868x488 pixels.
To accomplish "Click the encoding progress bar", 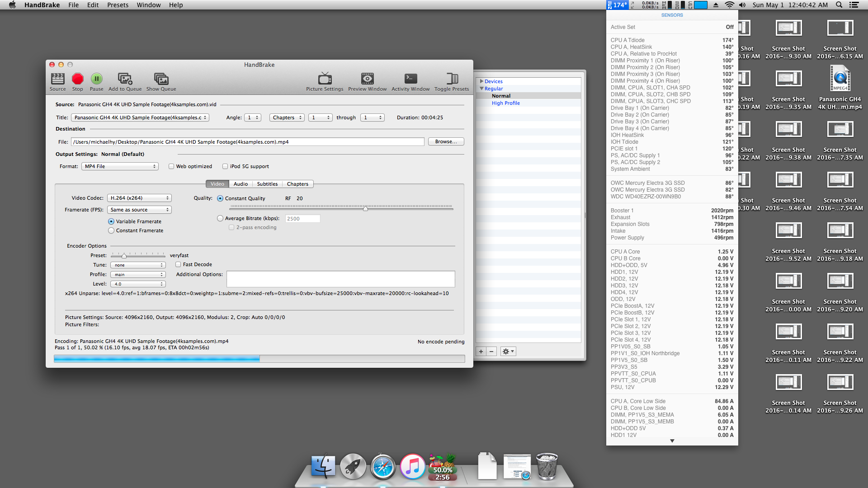I will pos(259,358).
